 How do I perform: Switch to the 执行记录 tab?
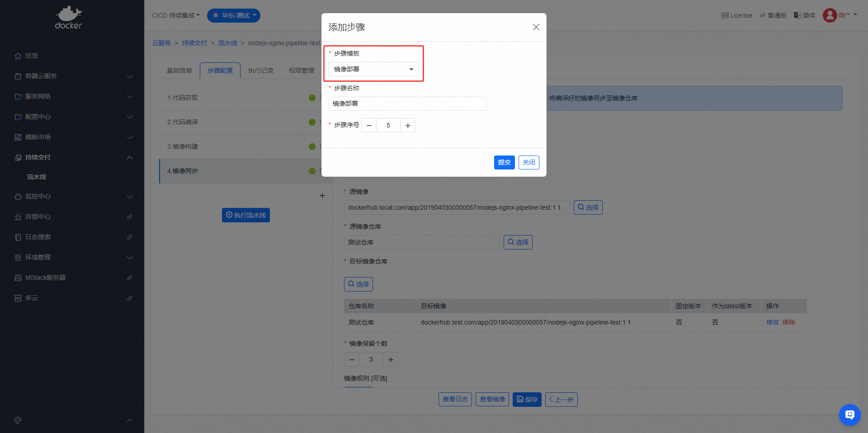click(x=261, y=71)
